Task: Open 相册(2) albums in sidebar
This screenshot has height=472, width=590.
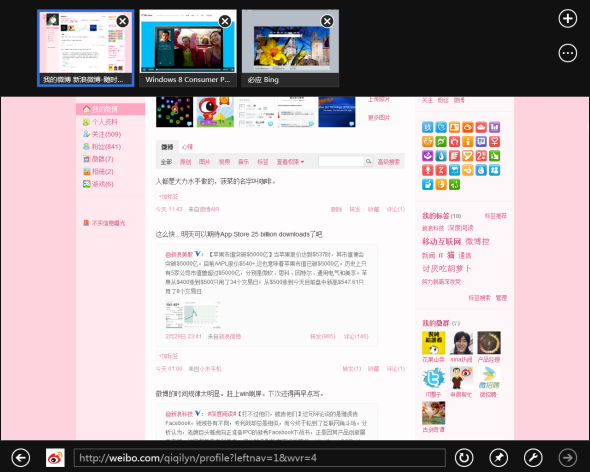Action: click(x=102, y=171)
